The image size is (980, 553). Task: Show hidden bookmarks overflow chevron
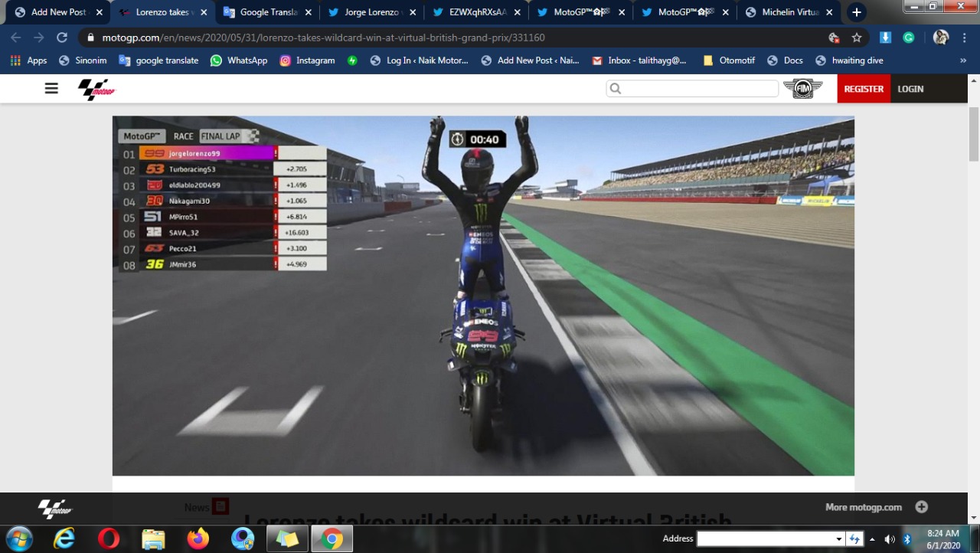coord(963,61)
